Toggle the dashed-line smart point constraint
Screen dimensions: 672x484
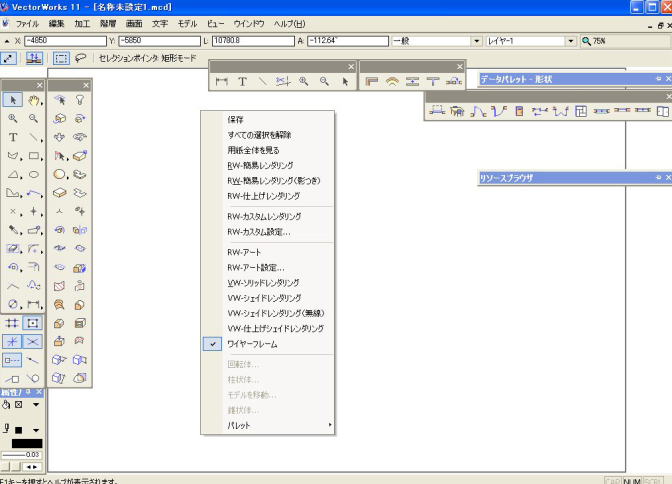click(x=12, y=360)
